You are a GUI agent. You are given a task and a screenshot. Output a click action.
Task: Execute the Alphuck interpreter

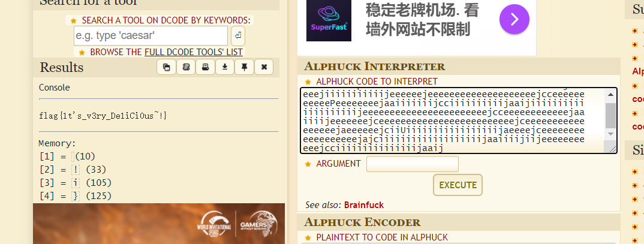(458, 185)
